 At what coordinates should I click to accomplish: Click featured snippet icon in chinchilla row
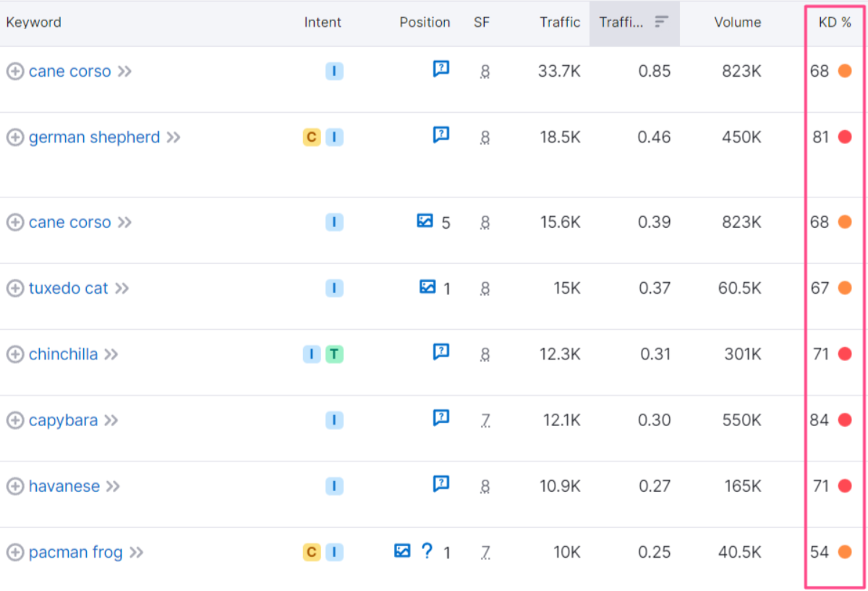pos(441,352)
